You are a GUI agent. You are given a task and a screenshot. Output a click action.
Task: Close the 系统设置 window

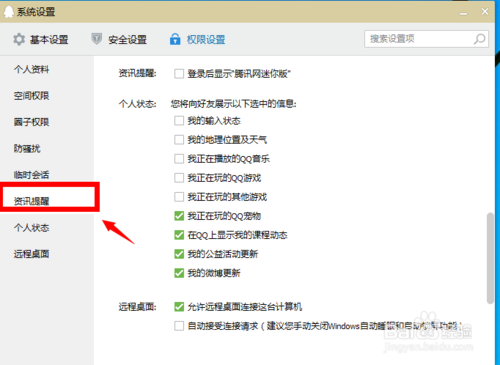(x=485, y=12)
